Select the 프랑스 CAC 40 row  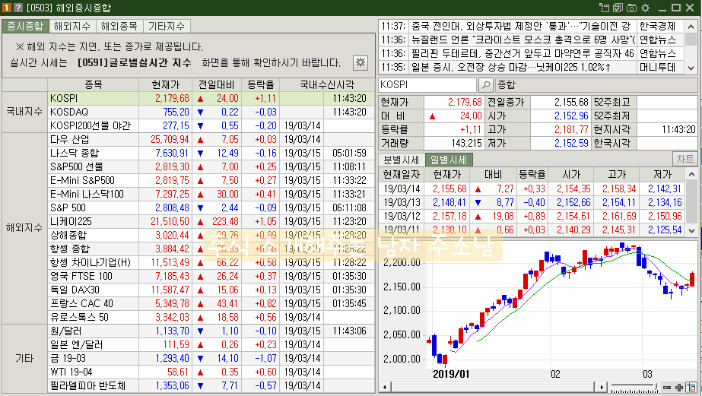tap(211, 303)
